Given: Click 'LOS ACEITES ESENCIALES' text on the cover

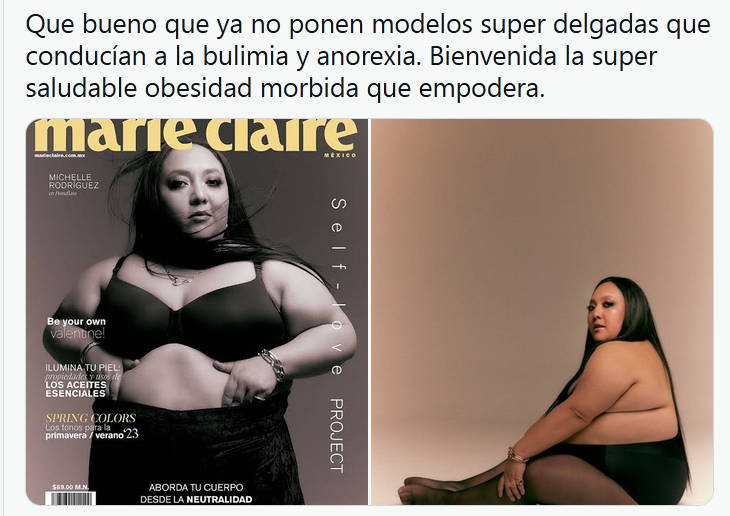Looking at the screenshot, I should coord(76,389).
